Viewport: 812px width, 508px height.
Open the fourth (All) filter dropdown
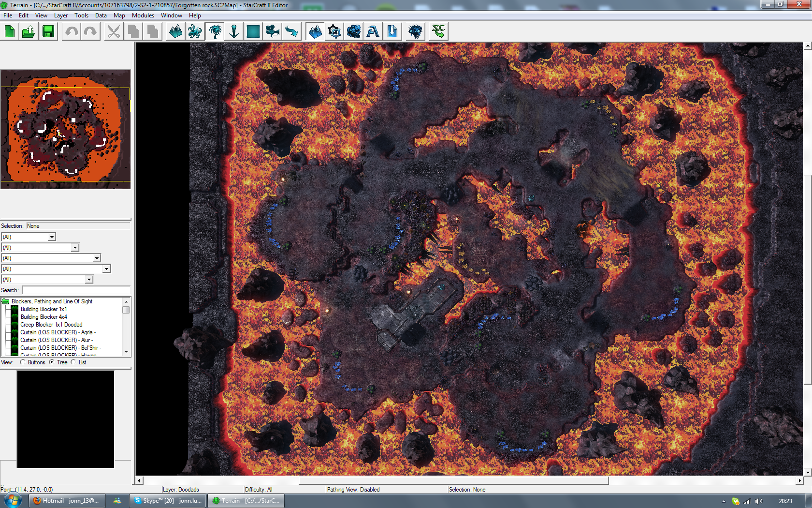point(106,269)
